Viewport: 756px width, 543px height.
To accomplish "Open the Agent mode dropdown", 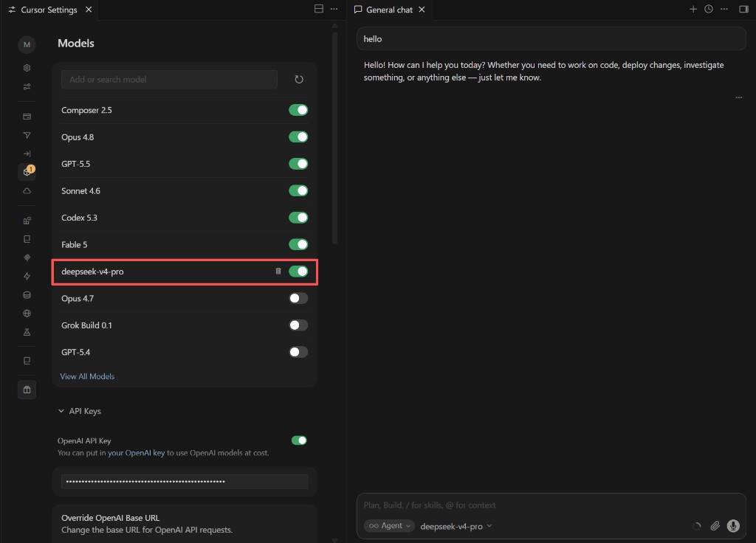I will pyautogui.click(x=389, y=525).
